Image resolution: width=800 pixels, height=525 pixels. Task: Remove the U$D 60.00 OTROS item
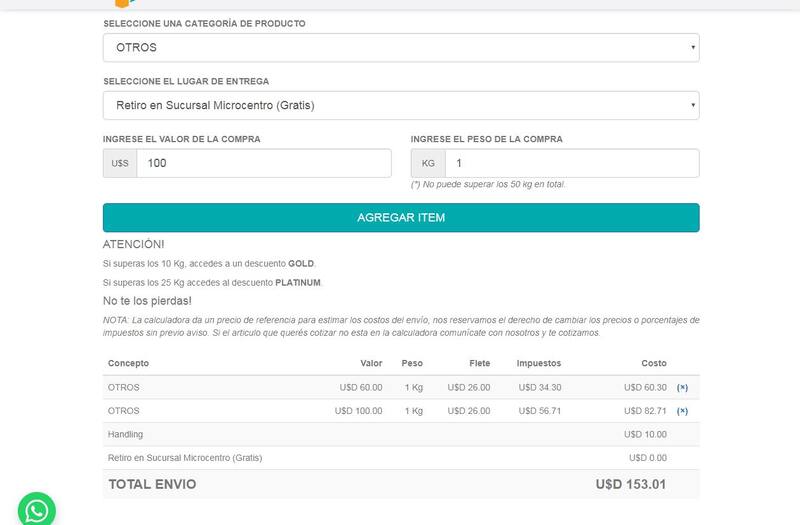coord(682,387)
